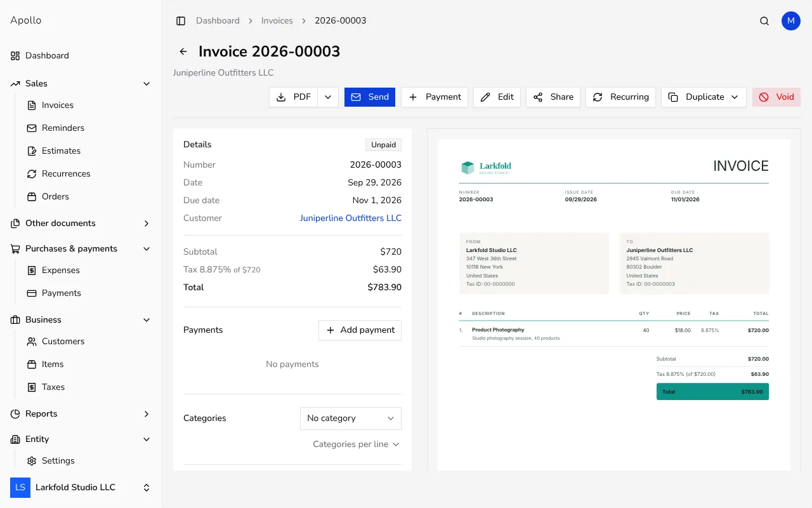The width and height of the screenshot is (812, 508).
Task: Open Taxes in the sidebar
Action: [89, 387]
